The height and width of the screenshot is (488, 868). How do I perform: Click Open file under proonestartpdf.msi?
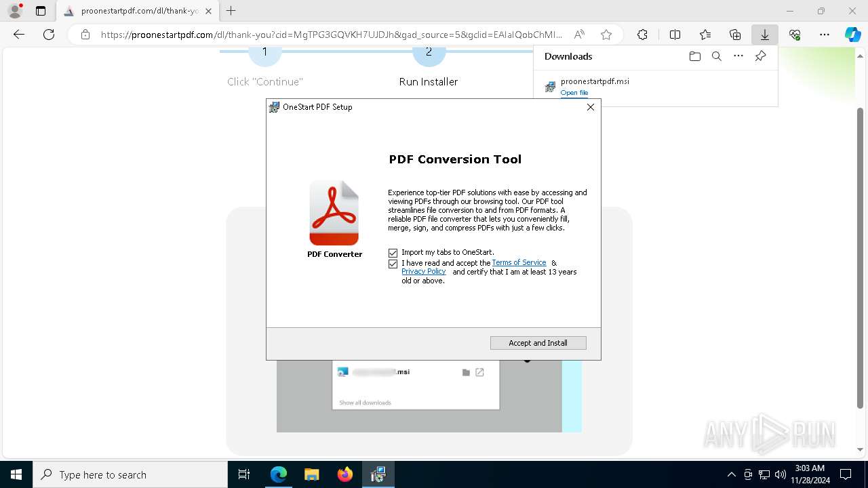(574, 93)
